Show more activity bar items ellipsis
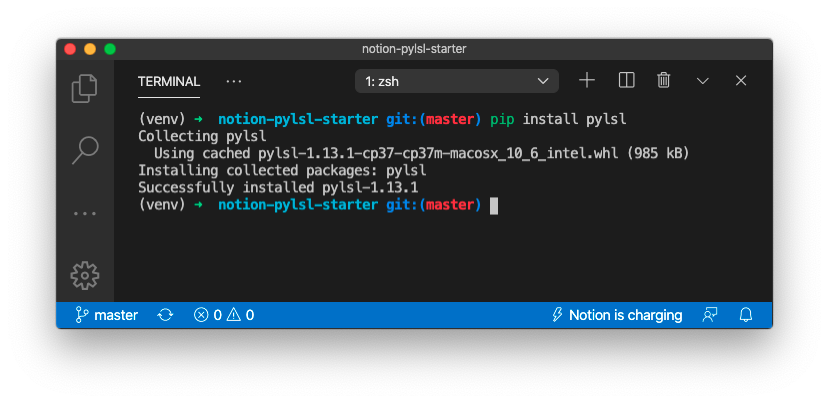This screenshot has width=829, height=403. pos(85,214)
